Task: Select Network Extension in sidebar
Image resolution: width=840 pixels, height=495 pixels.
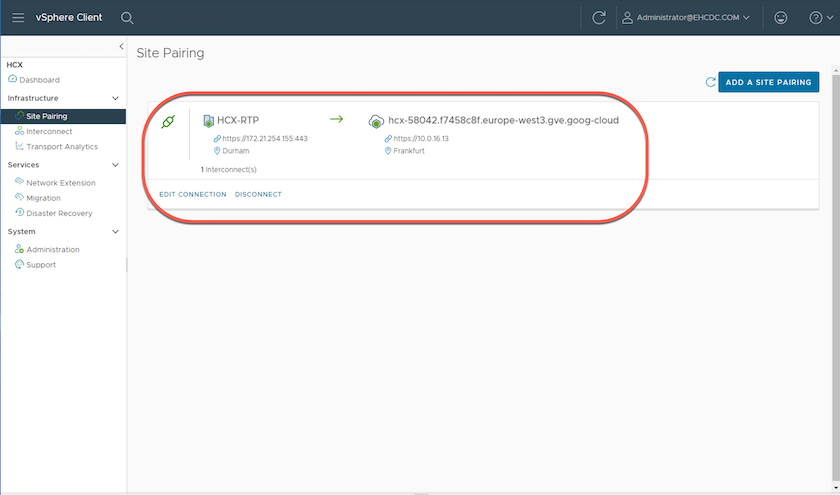Action: (x=61, y=183)
